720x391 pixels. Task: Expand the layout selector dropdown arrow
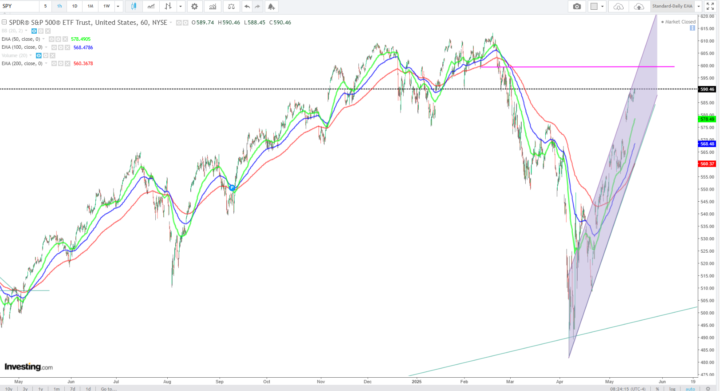(602, 6)
